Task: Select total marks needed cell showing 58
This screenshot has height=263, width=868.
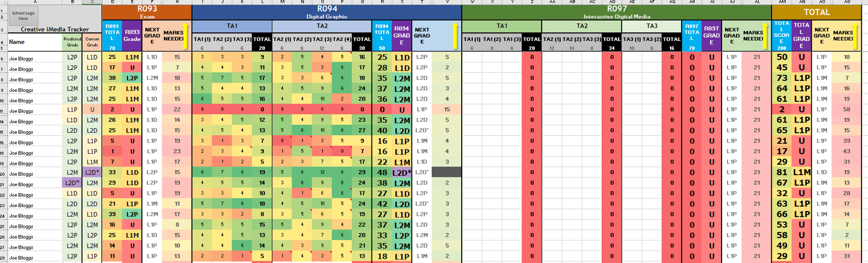Action: pos(847,109)
